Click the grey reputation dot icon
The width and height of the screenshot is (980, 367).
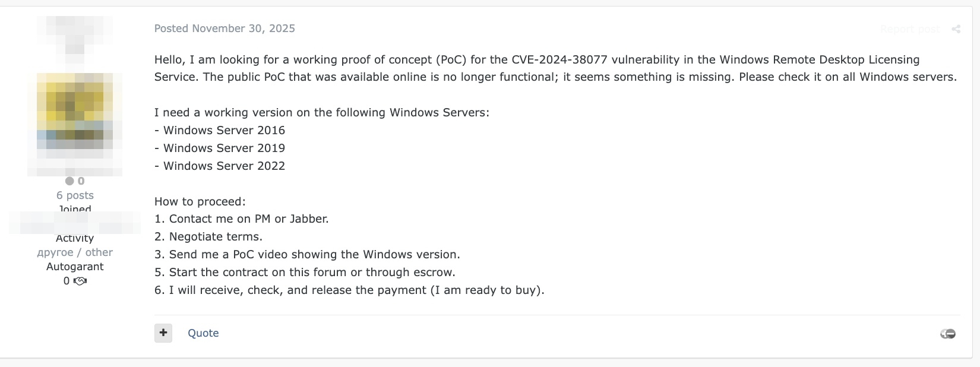69,181
